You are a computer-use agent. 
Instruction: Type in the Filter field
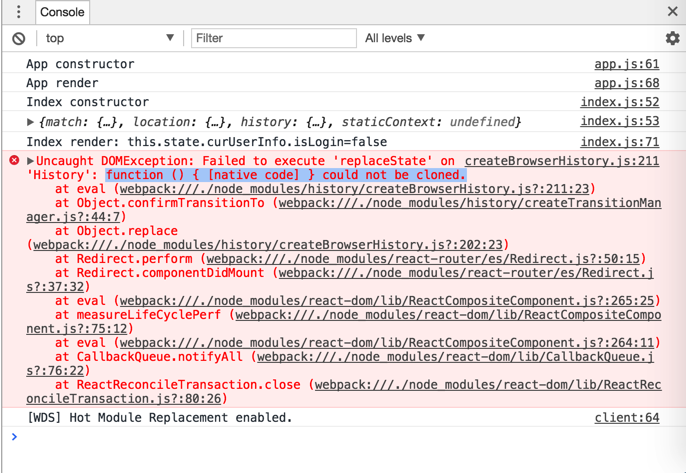tap(273, 38)
